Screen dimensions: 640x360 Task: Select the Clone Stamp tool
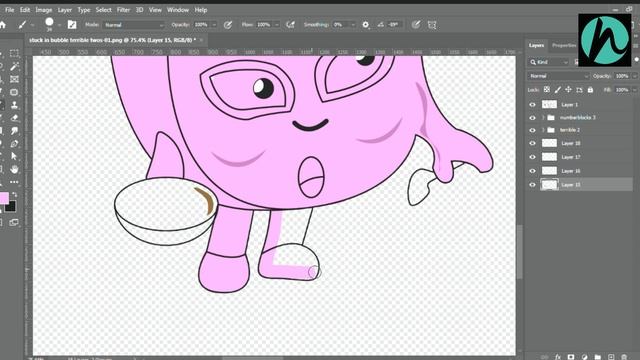[x=14, y=105]
